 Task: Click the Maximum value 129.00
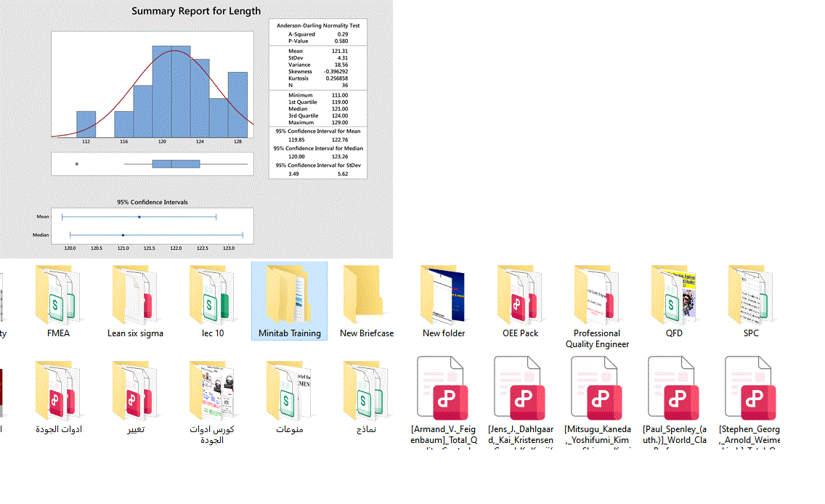(x=339, y=123)
